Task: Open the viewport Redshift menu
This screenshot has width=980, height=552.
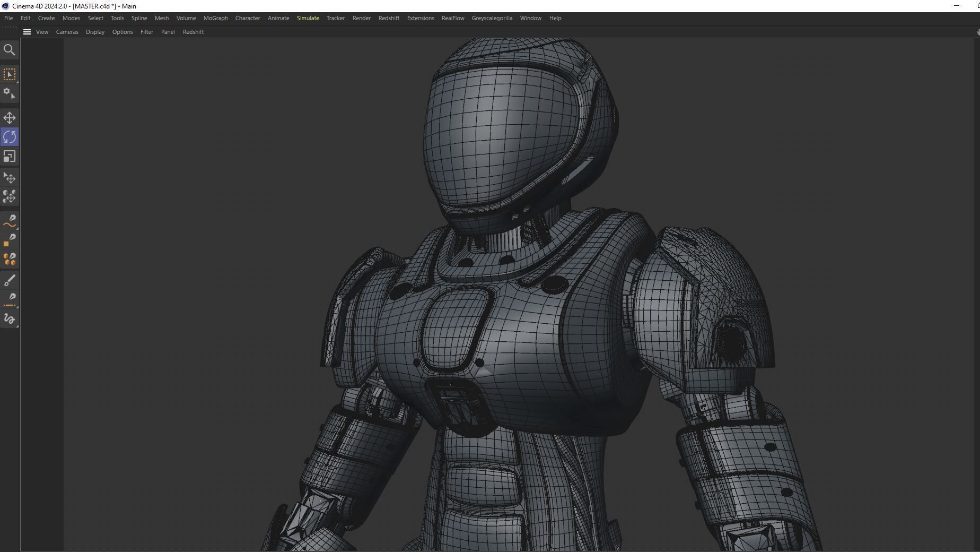Action: coord(194,32)
